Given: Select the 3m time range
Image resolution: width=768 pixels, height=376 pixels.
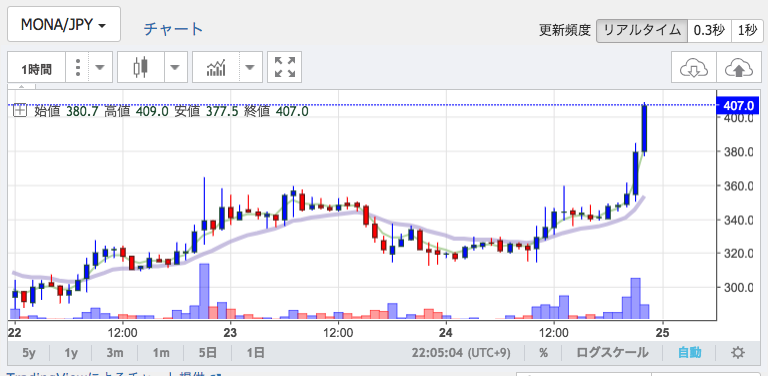Looking at the screenshot, I should point(114,352).
